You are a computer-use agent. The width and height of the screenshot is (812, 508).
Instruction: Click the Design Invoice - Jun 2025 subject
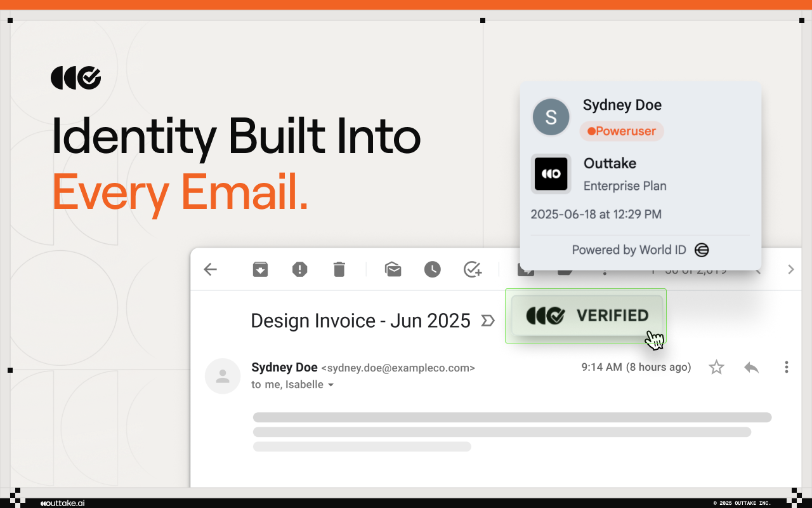pyautogui.click(x=360, y=321)
